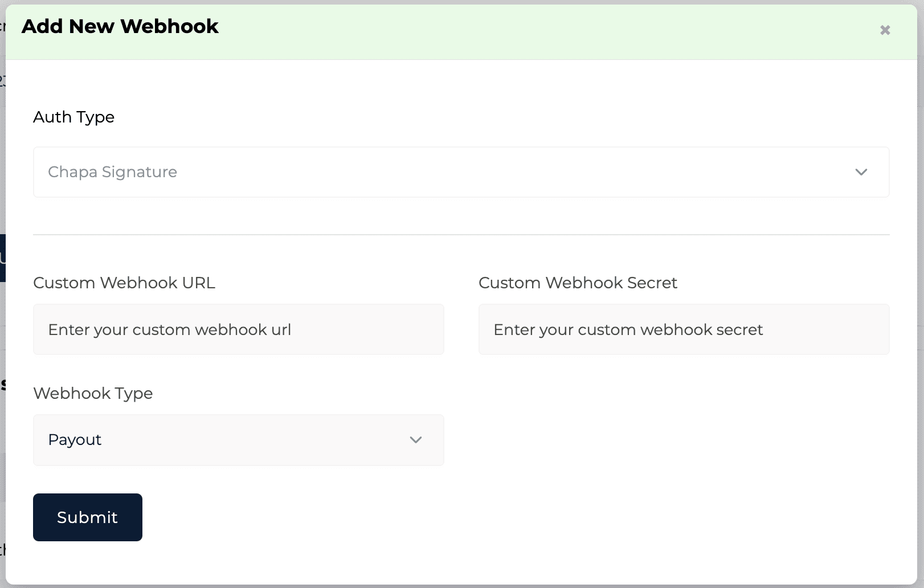Select the Chapa Signature value
The height and width of the screenshot is (588, 924).
pos(112,172)
